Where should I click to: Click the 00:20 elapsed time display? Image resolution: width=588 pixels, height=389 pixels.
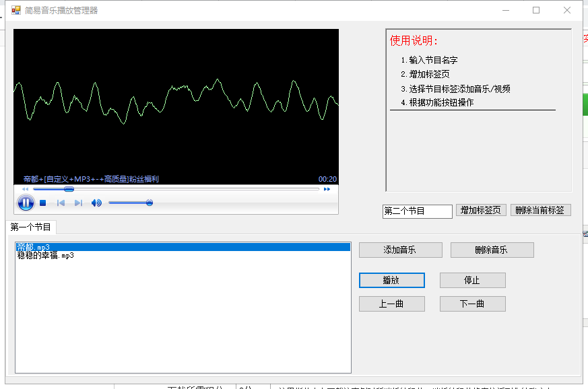point(327,179)
